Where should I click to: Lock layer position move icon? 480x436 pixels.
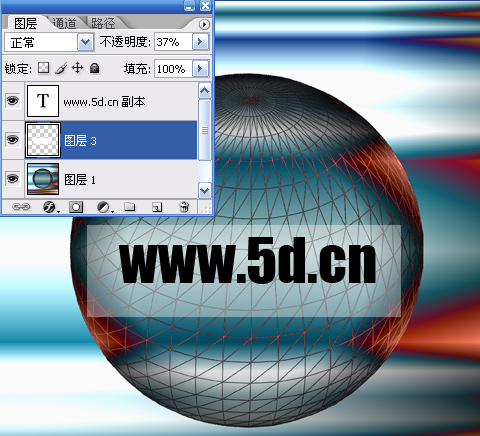[78, 68]
